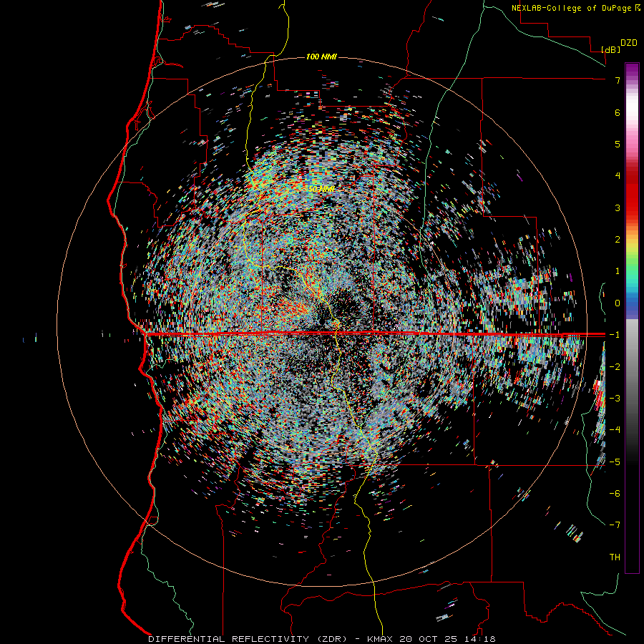Click the 1 value on color scale
Viewport: 644px width, 644px height.
click(618, 271)
